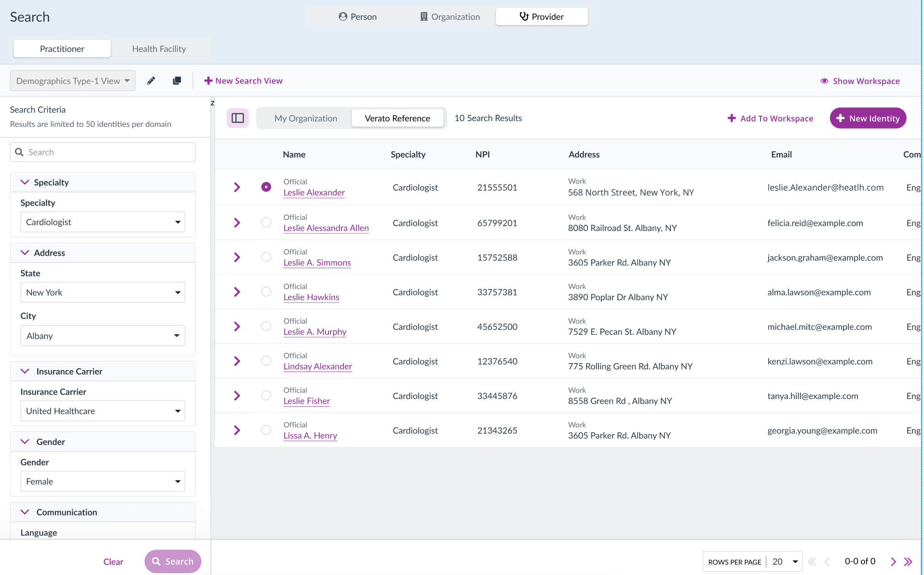This screenshot has height=575, width=924.
Task: Switch to My Organization results tab
Action: click(x=306, y=118)
